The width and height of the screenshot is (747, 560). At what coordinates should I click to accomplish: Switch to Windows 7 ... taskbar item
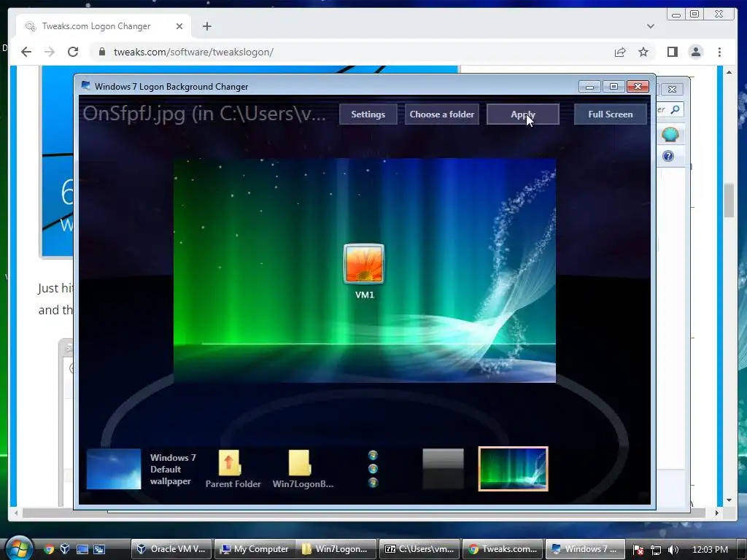(x=585, y=549)
